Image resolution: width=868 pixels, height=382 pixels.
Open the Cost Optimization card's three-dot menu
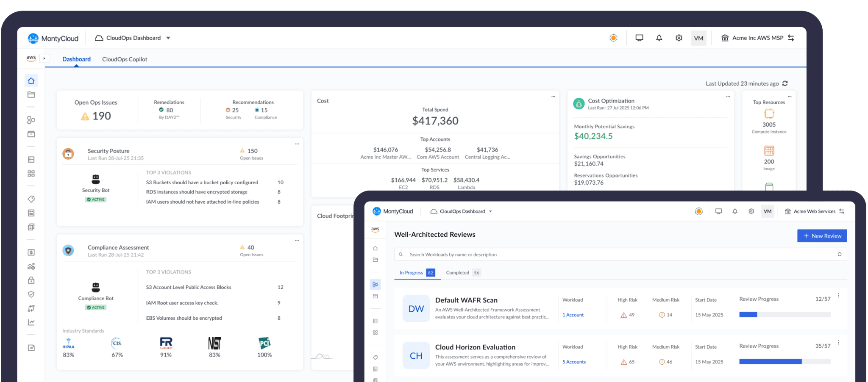728,97
